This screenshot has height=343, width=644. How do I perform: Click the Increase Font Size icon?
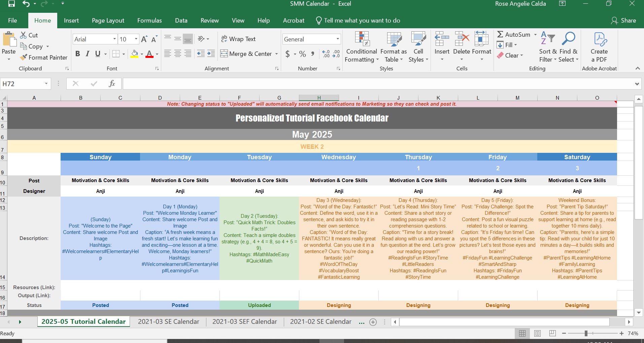point(144,39)
